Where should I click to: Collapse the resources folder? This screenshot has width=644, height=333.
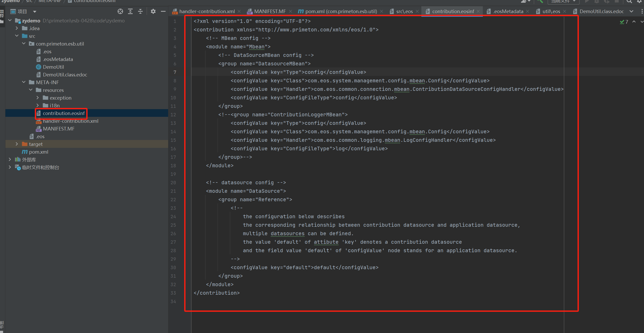coord(31,90)
